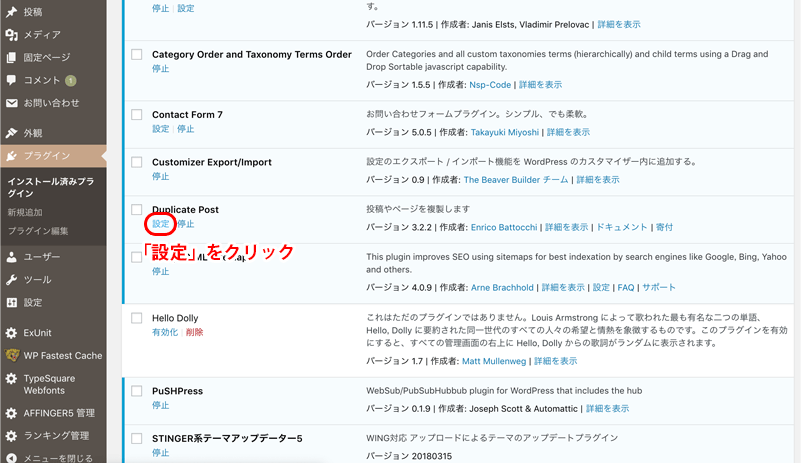This screenshot has width=801, height=463.
Task: Delete Hello Dolly with 削除
Action: [x=194, y=332]
